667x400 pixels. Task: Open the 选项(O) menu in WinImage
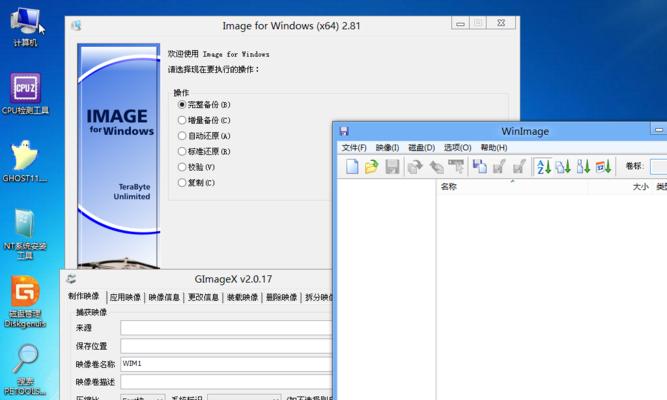point(457,148)
